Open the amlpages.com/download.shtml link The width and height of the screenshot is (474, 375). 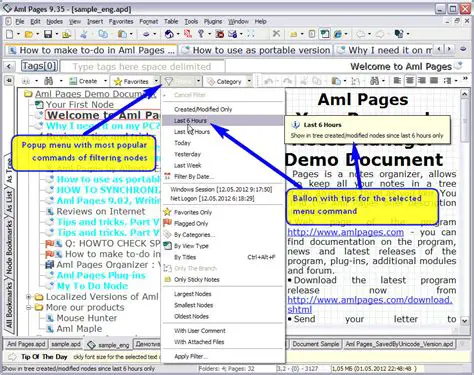tap(370, 300)
